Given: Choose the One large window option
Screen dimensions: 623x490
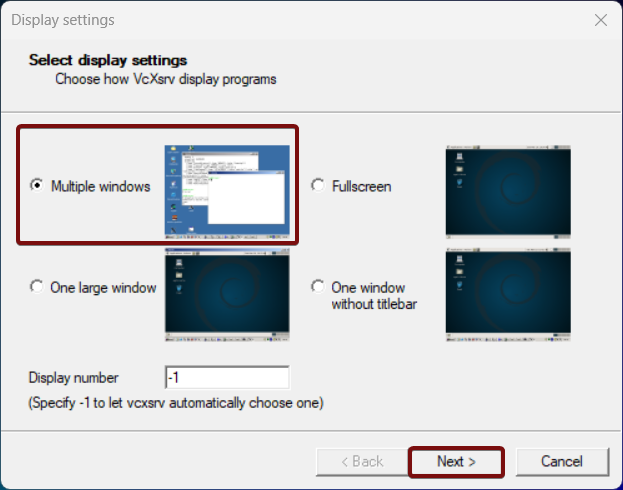Looking at the screenshot, I should 37,287.
